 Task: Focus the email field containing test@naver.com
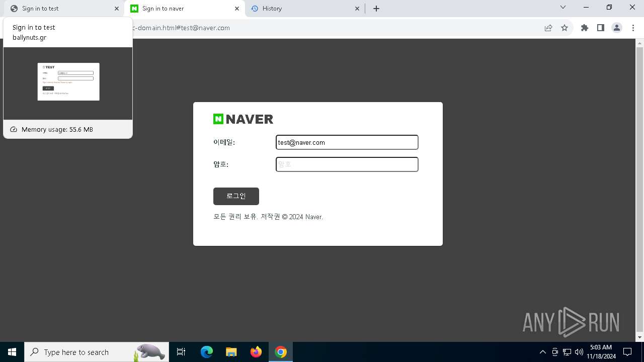347,142
